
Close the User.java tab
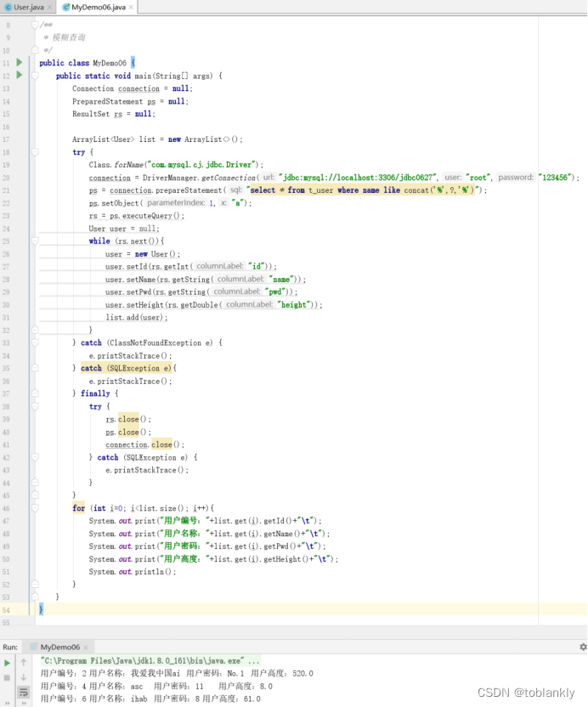[x=49, y=7]
